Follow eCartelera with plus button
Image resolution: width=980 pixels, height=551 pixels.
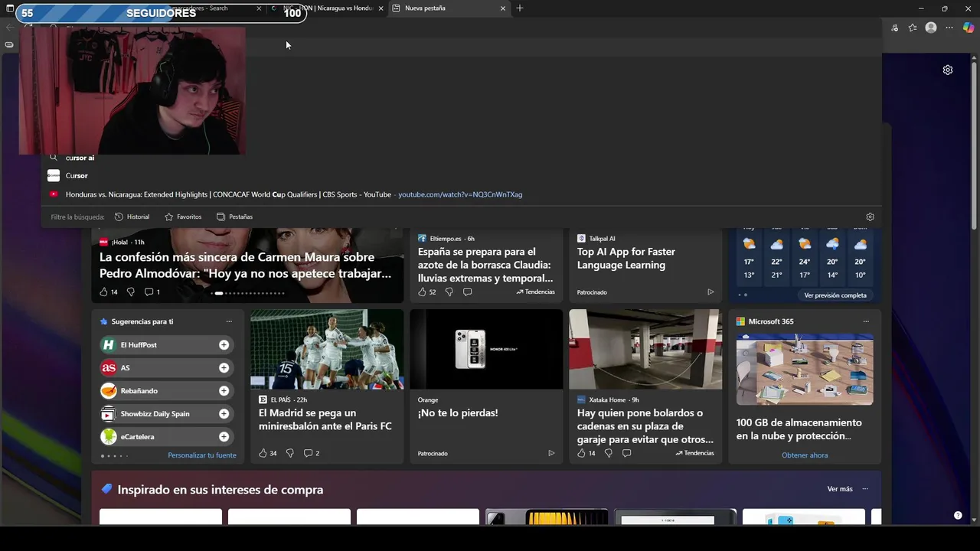pyautogui.click(x=224, y=437)
